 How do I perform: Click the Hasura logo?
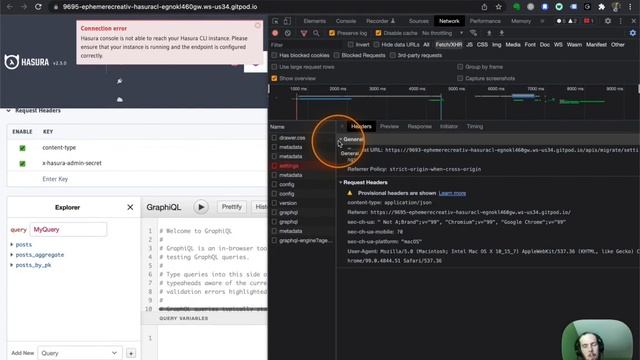[x=27, y=62]
